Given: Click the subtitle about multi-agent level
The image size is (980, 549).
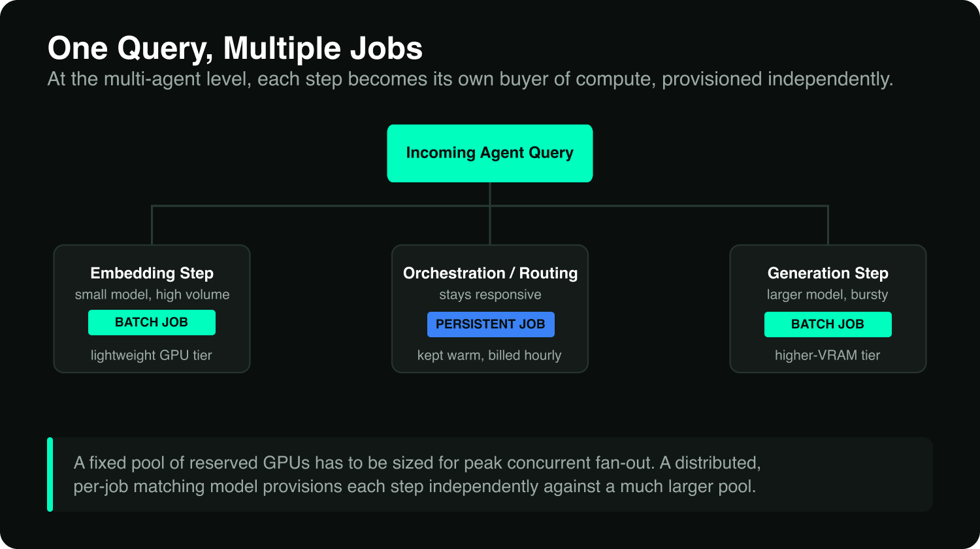Looking at the screenshot, I should pos(470,79).
